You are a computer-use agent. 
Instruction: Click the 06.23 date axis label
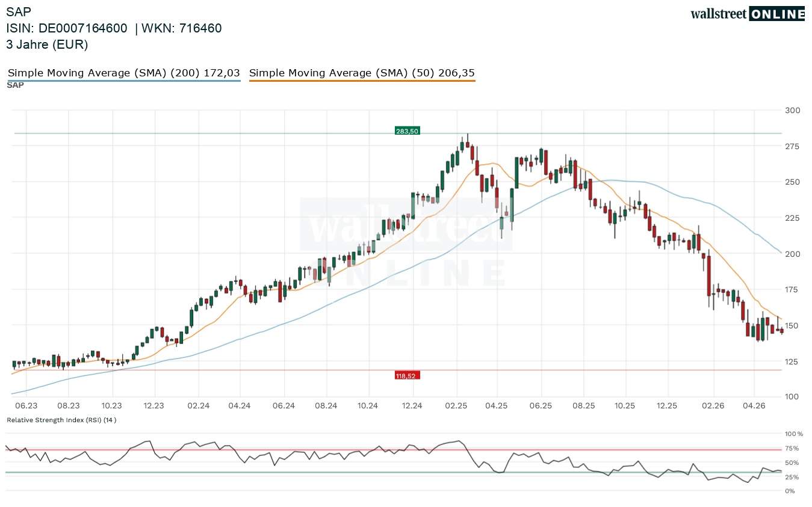point(26,407)
